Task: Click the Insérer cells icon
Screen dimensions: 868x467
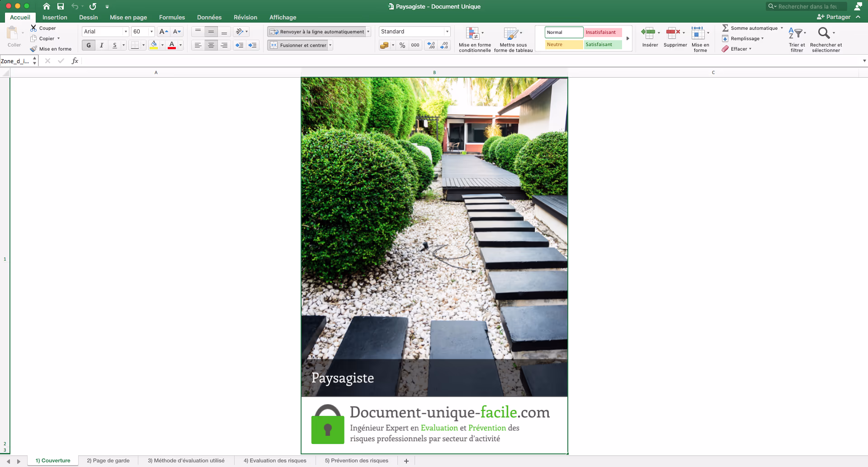Action: (x=648, y=33)
